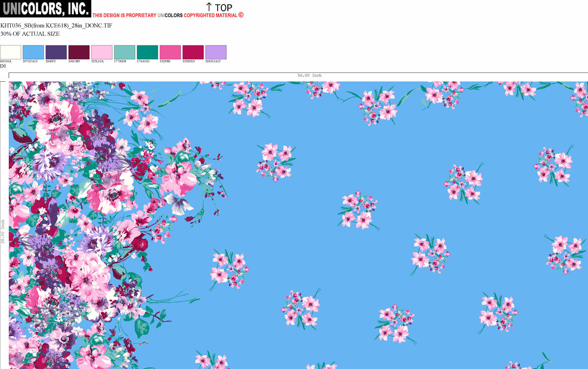The height and width of the screenshot is (369, 588).
Task: Click the D1 design label
Action: (3, 66)
